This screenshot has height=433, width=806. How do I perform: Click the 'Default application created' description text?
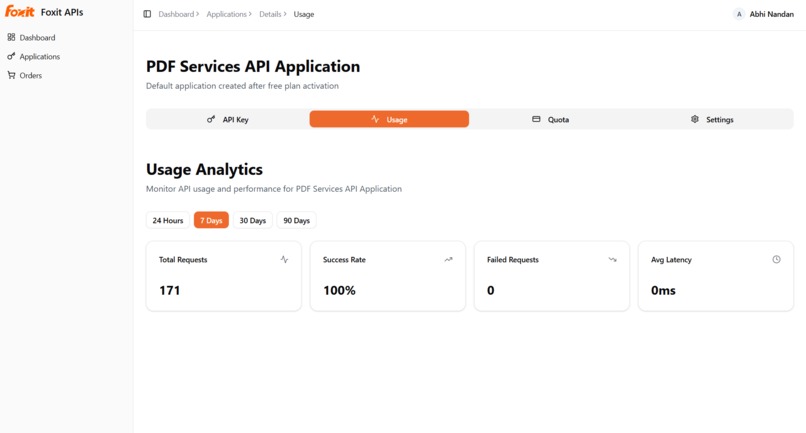[242, 86]
